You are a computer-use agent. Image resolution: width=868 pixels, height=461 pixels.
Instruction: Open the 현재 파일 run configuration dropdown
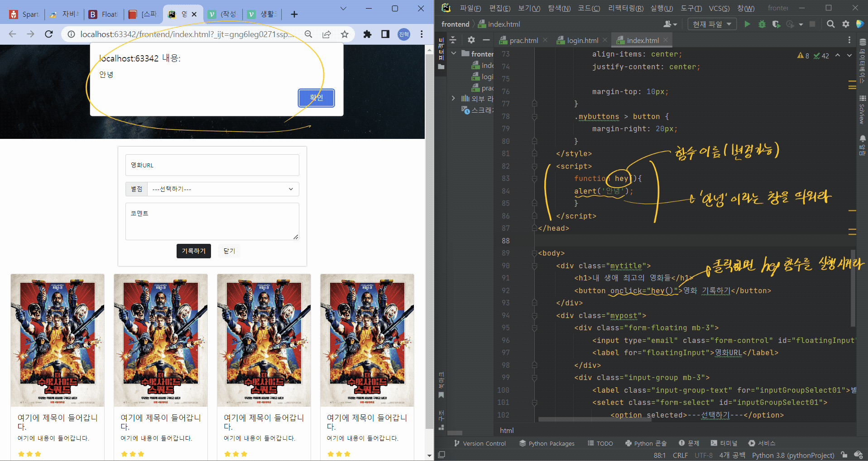712,24
